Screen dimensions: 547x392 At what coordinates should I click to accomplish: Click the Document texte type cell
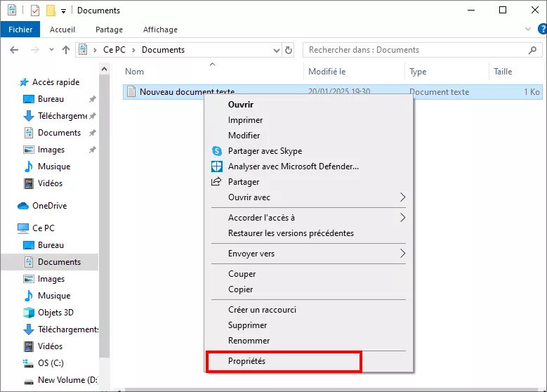coord(439,92)
